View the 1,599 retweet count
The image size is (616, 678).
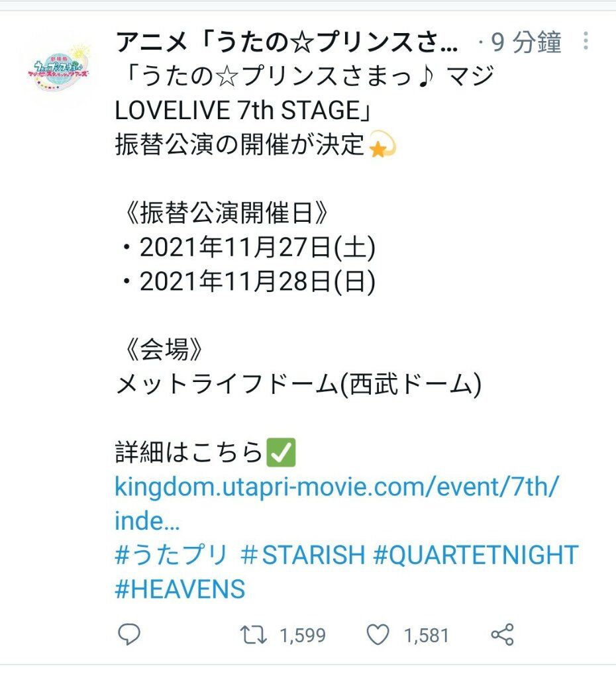point(303,636)
